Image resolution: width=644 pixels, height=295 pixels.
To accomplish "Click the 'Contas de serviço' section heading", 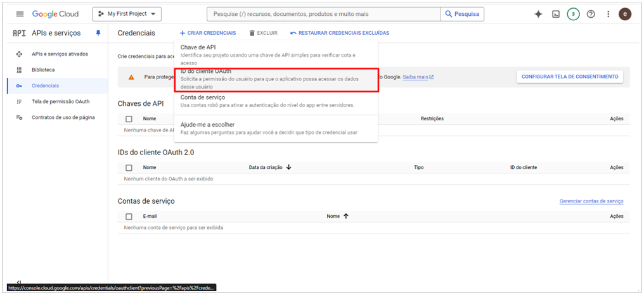I will (x=146, y=201).
